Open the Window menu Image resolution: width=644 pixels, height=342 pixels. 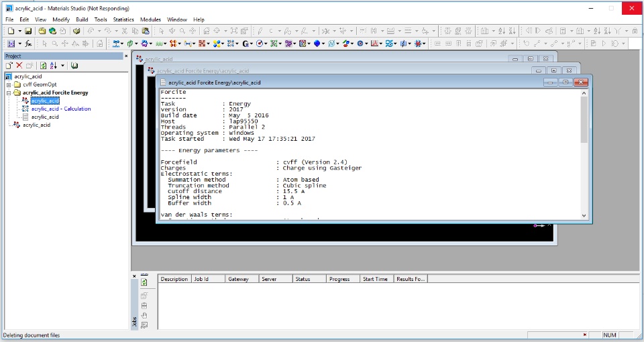(177, 19)
